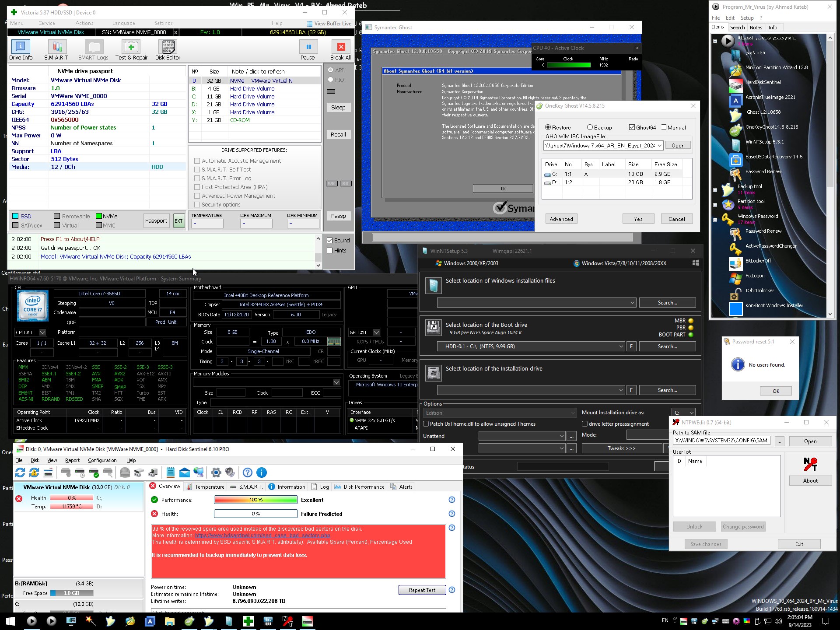
Task: Click the Repeat Test button
Action: [422, 590]
